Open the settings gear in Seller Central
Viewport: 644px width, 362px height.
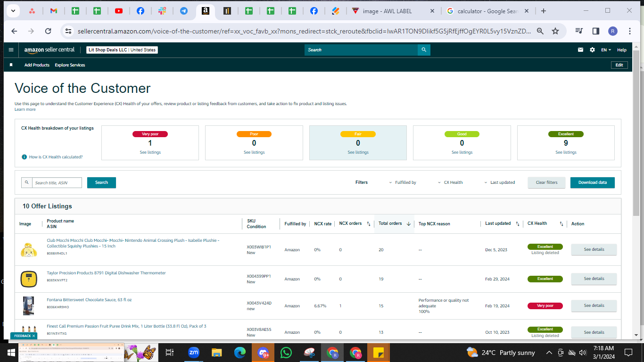[x=592, y=50]
